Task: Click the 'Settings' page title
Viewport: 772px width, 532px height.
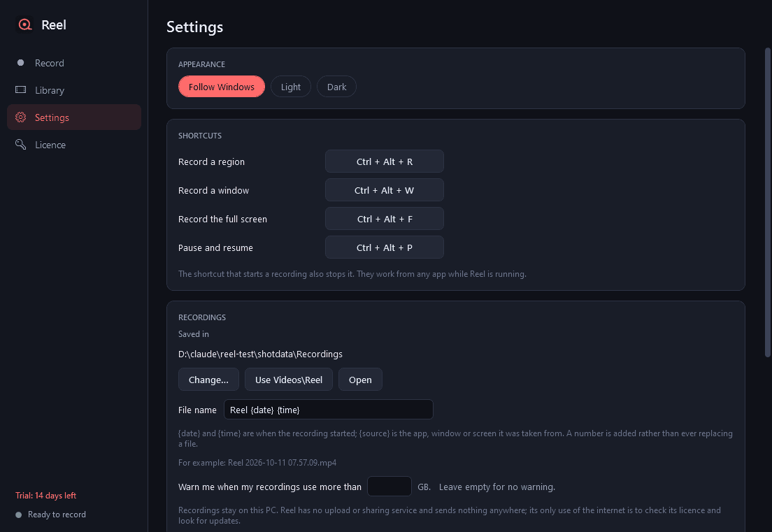Action: (x=195, y=27)
